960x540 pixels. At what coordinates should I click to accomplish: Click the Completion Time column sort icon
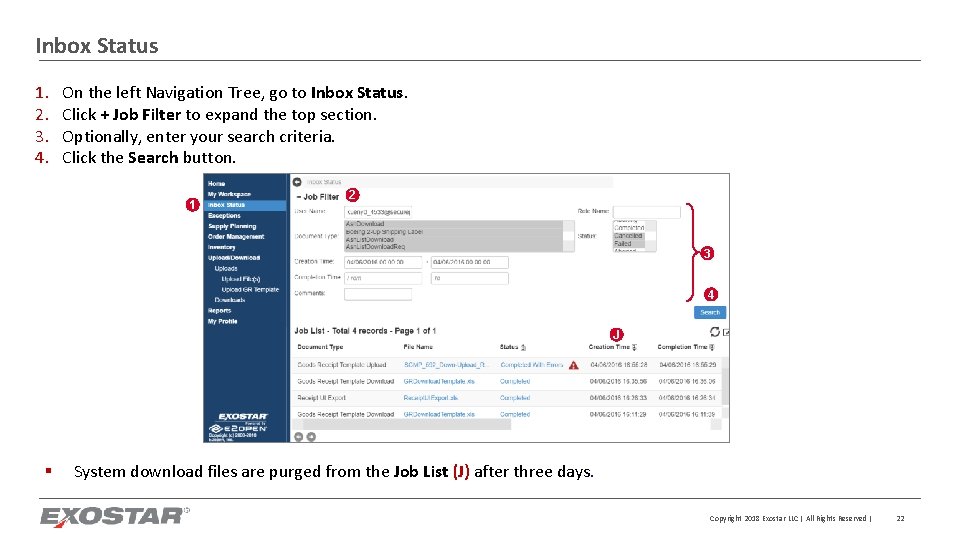711,347
